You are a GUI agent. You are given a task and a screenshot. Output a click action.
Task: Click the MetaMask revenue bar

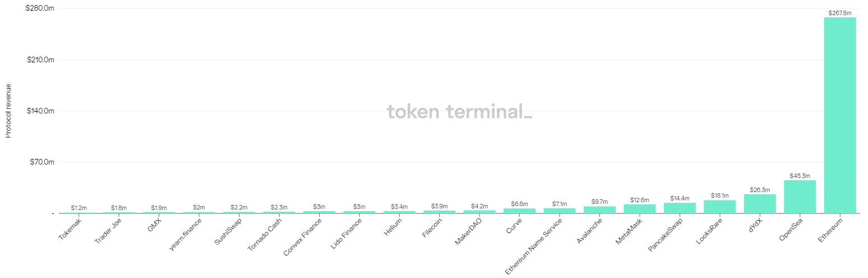(639, 209)
